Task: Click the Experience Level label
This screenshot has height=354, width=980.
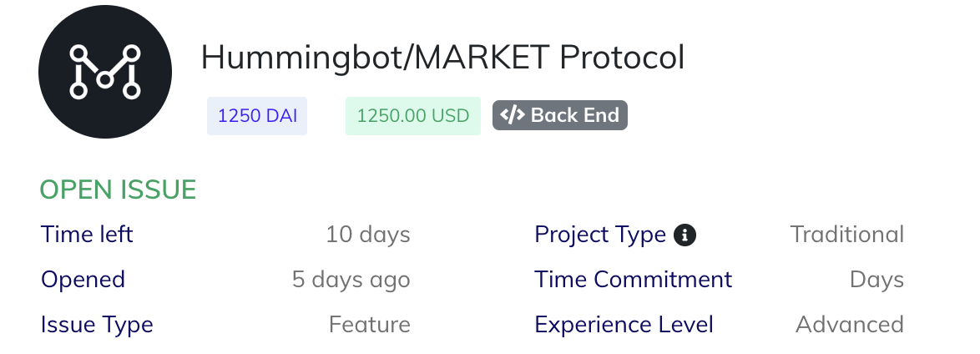Action: point(624,324)
